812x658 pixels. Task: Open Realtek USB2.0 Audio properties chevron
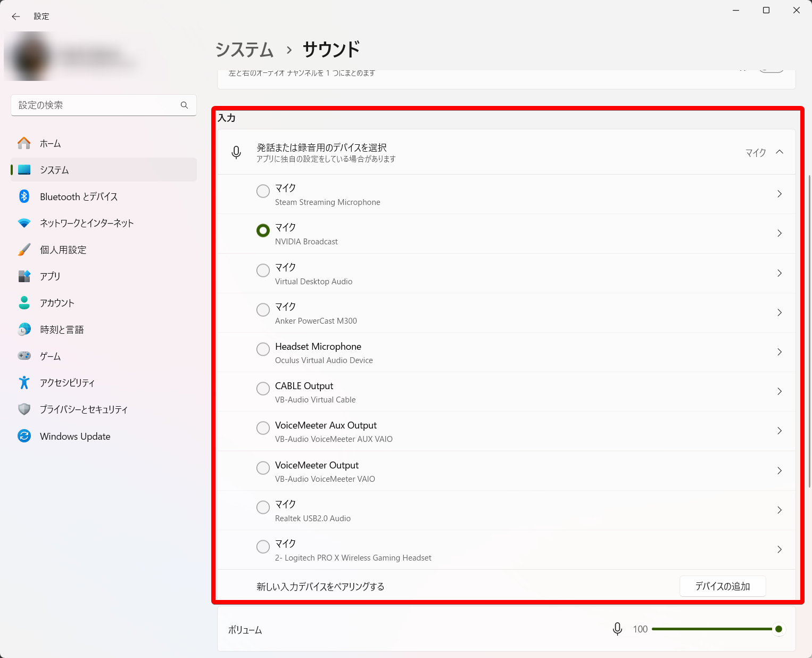[x=780, y=510]
